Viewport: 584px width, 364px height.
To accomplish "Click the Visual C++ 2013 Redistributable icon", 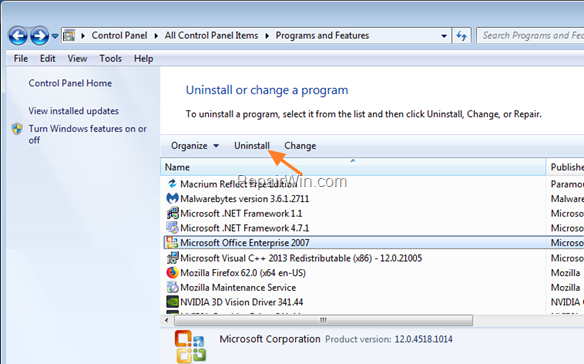I will (x=172, y=258).
